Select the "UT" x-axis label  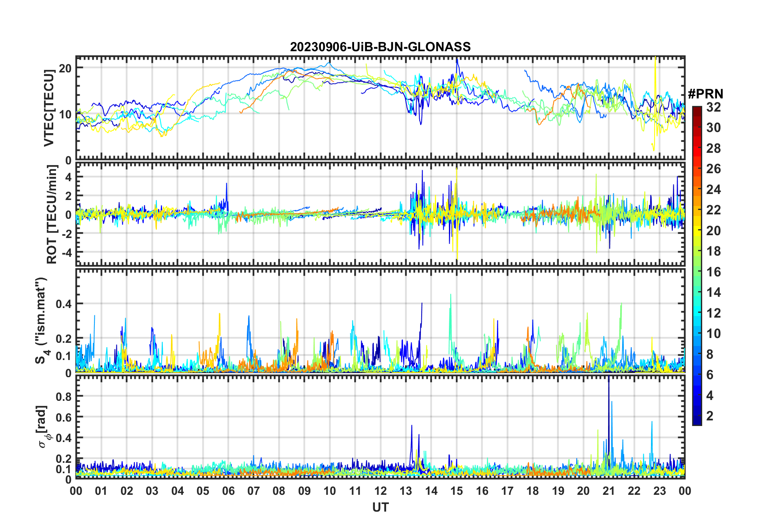click(380, 507)
